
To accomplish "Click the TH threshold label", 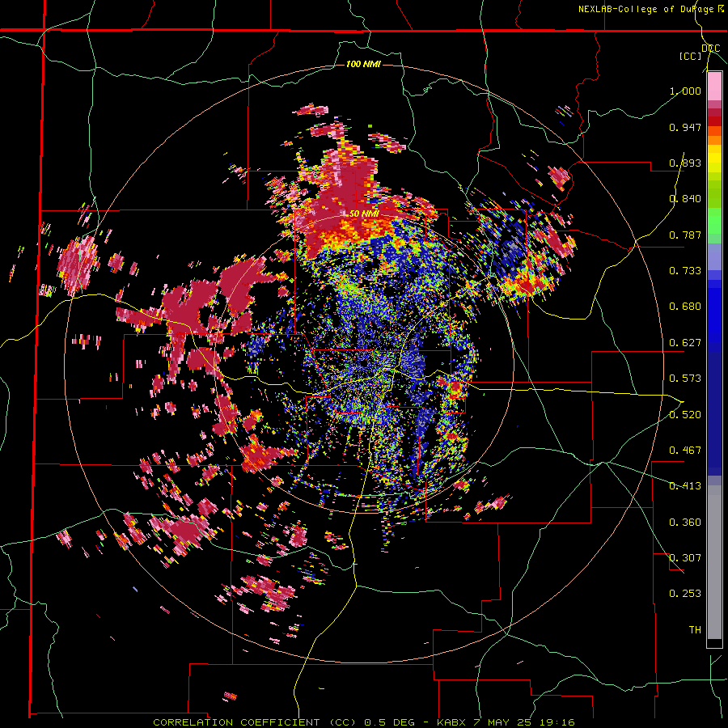I will point(695,630).
